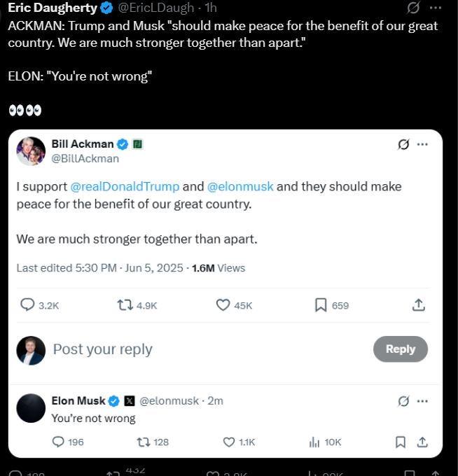Click the gray Reply button
458x476 pixels.
[x=400, y=349]
